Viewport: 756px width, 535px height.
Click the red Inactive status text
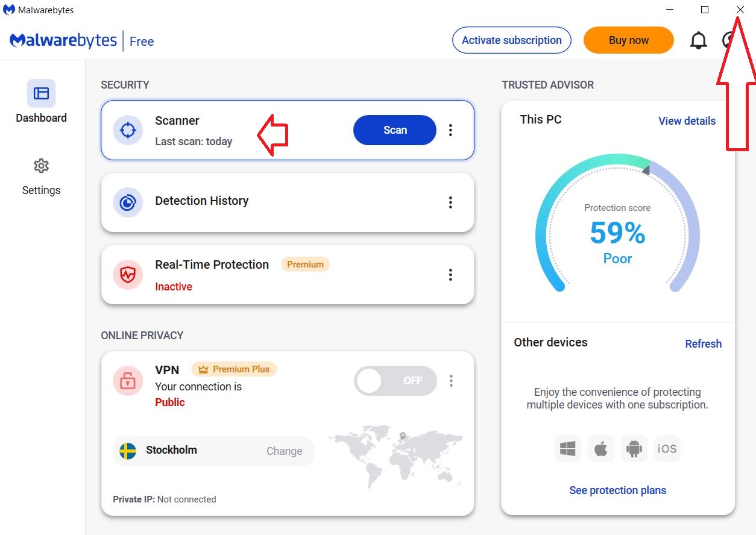(174, 287)
